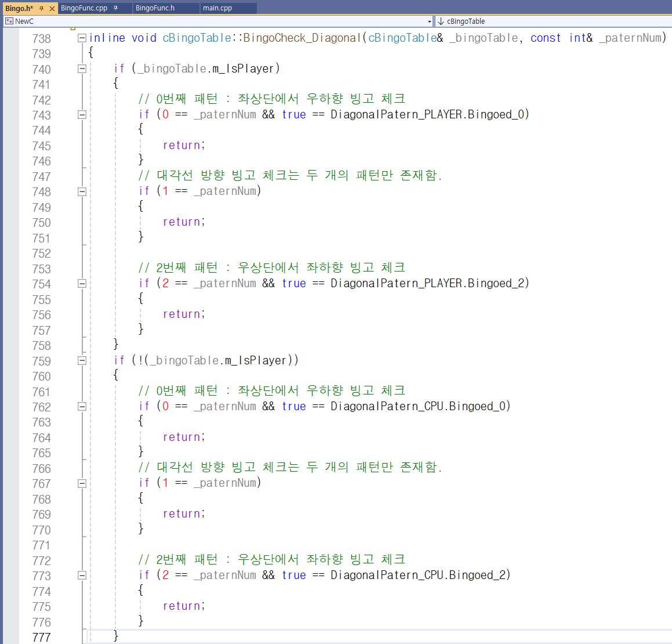This screenshot has width=672, height=644.
Task: Click line number 738
Action: pyautogui.click(x=42, y=39)
